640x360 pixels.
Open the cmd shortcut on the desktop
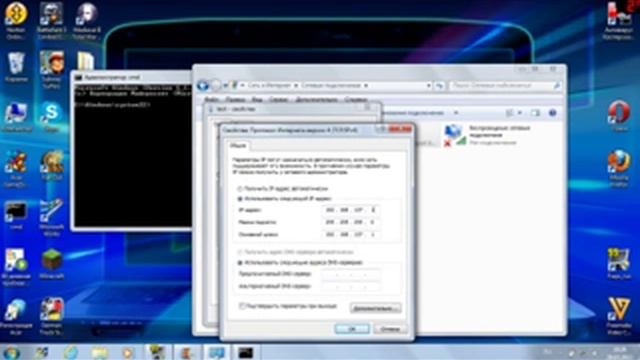click(16, 215)
